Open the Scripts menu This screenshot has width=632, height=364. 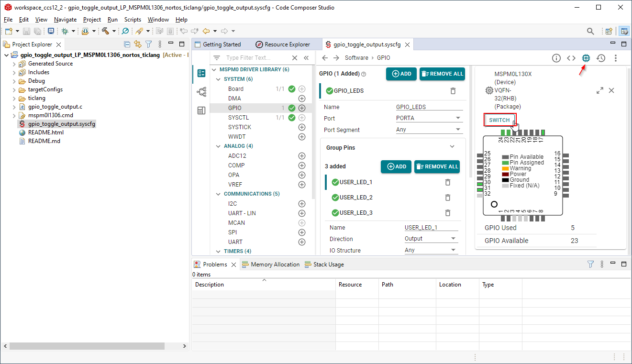tap(133, 20)
